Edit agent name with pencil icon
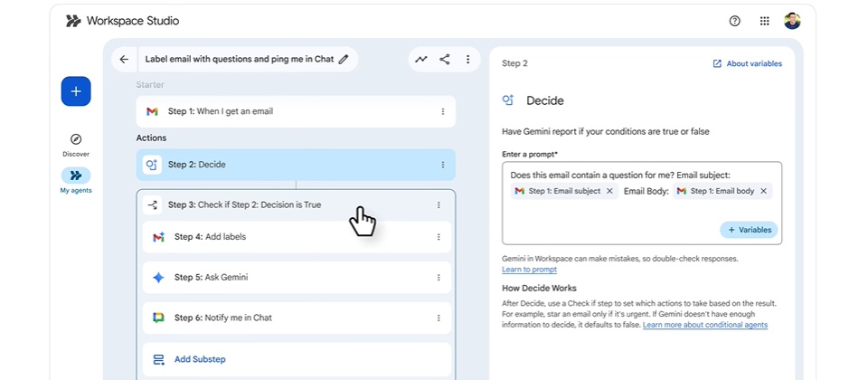The width and height of the screenshot is (868, 380). coord(344,59)
